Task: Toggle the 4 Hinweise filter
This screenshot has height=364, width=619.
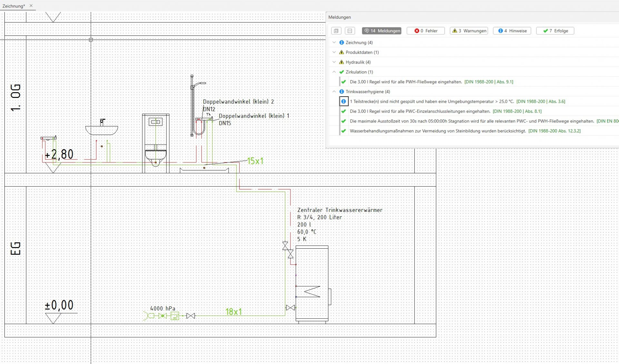Action: [x=512, y=31]
